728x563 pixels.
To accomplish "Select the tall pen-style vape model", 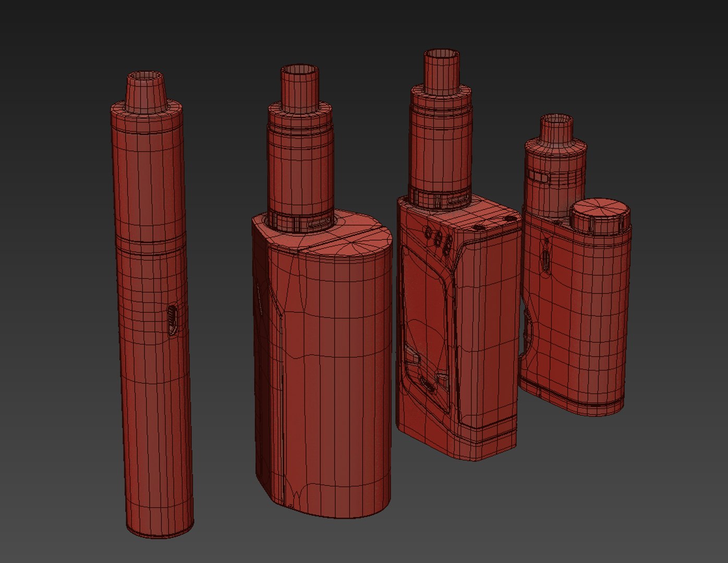I will 151,305.
